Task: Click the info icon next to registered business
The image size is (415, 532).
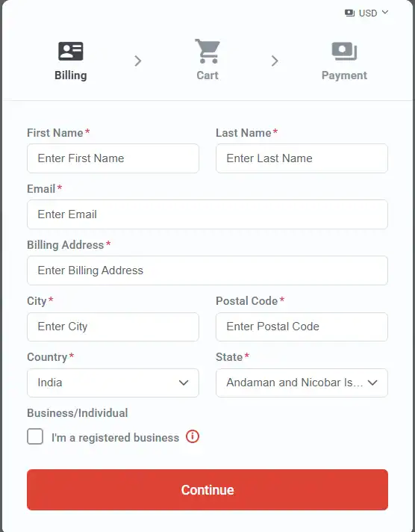Action: click(x=193, y=436)
